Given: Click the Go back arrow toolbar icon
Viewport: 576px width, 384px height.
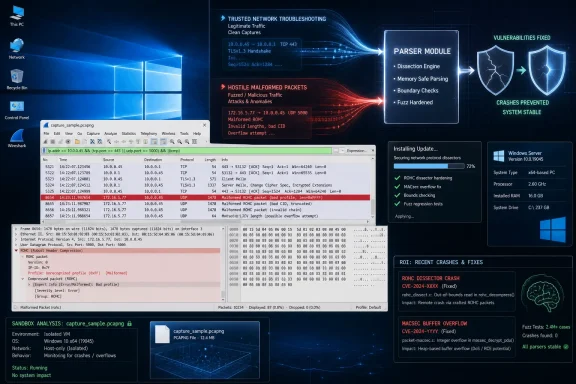Looking at the screenshot, I should (x=116, y=141).
